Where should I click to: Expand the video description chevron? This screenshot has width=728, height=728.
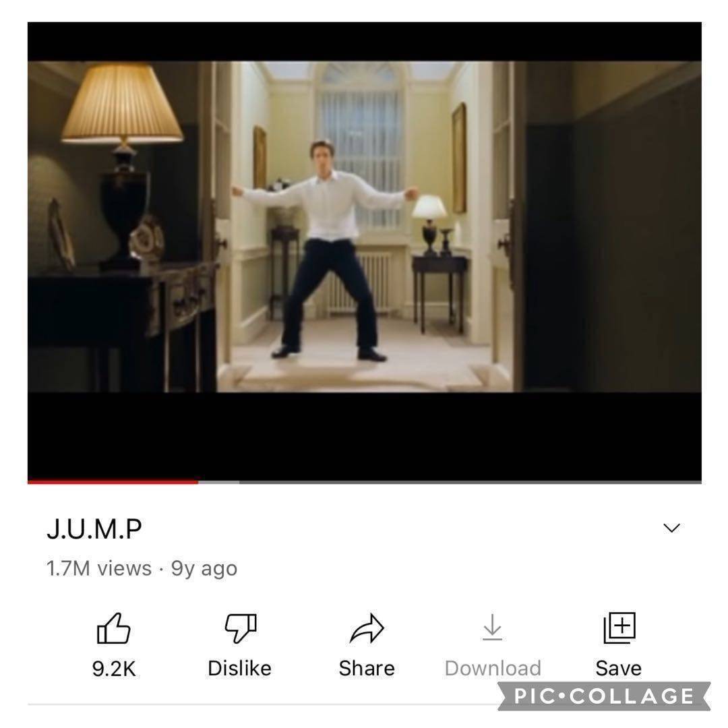pos(671,528)
